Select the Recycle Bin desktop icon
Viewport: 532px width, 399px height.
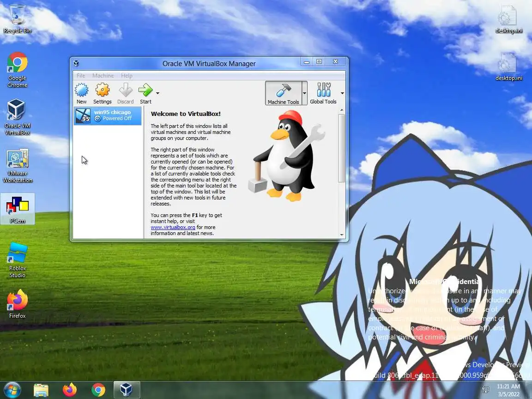[x=17, y=18]
